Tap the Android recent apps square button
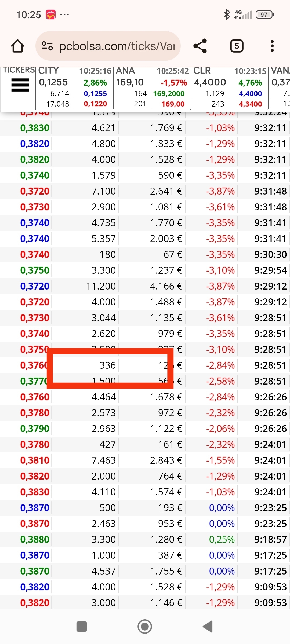The height and width of the screenshot is (644, 290). pyautogui.click(x=82, y=627)
